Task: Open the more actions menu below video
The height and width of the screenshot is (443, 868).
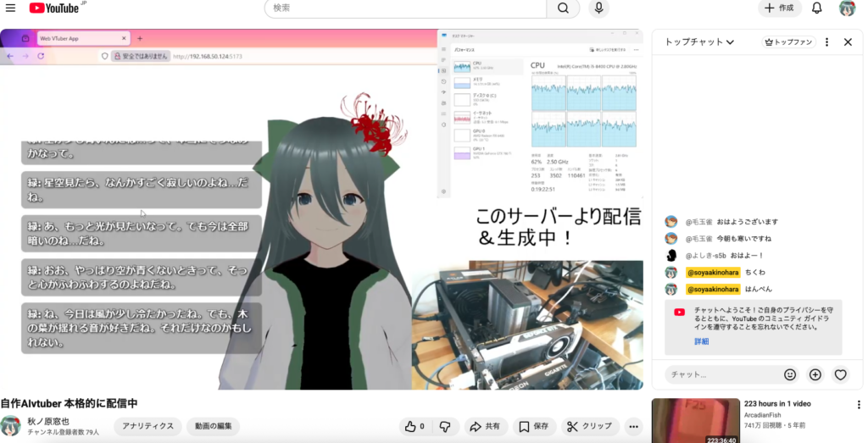Action: pos(633,426)
